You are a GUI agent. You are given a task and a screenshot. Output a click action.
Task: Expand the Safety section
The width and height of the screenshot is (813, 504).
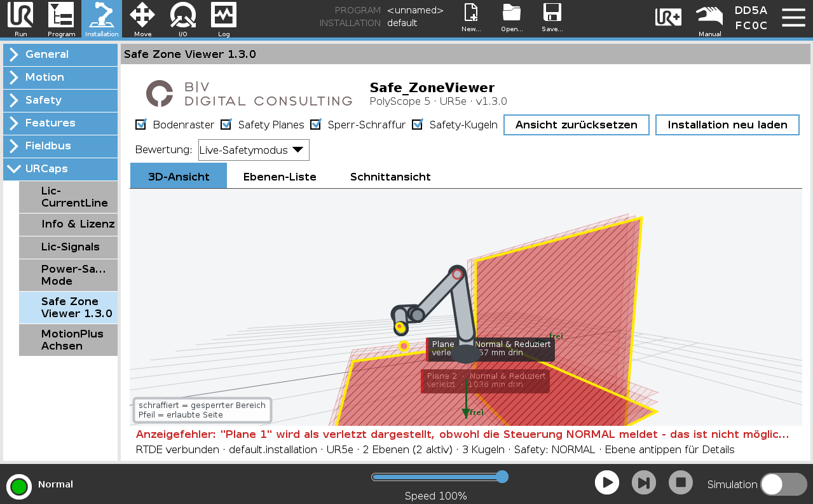60,100
